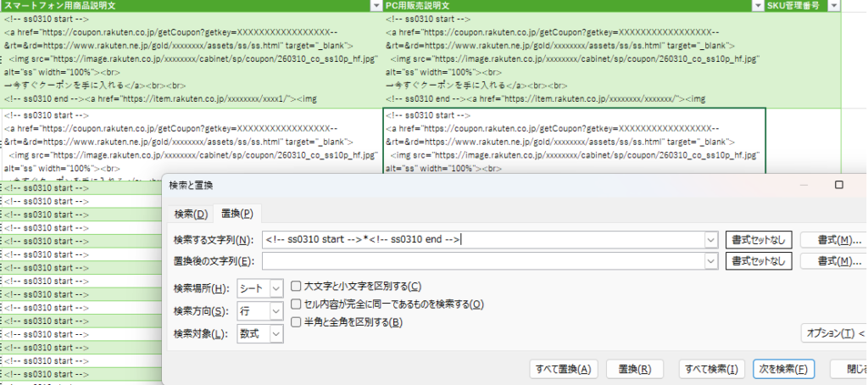Screen dimensions: 868x385
Task: Expand the 検索場所 dropdown showing シート
Action: point(275,288)
